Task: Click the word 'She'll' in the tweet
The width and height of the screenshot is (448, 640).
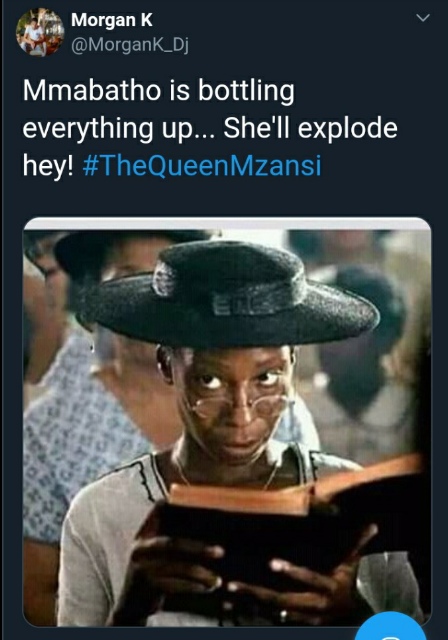Action: pos(256,127)
